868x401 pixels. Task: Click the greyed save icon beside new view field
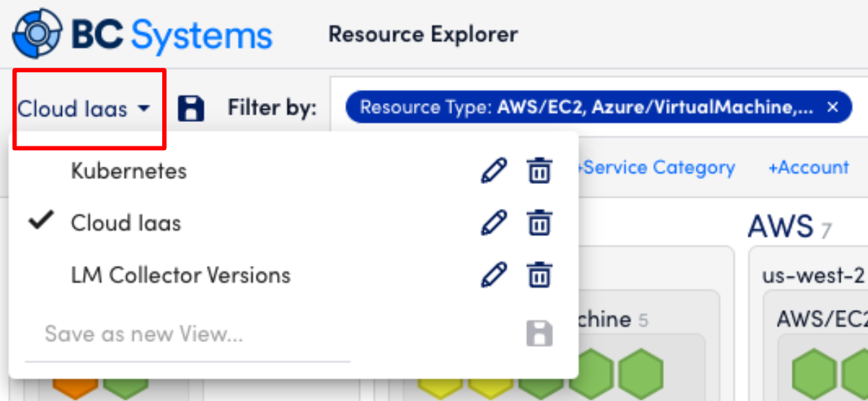click(x=539, y=334)
